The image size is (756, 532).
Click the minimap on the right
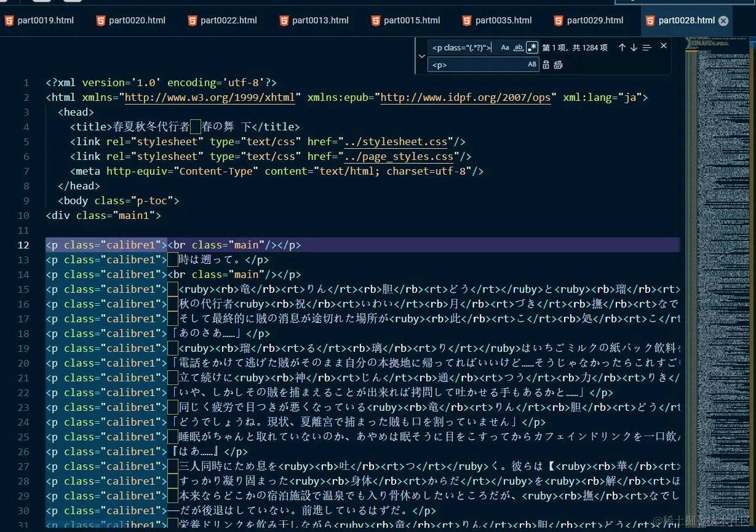point(718,283)
